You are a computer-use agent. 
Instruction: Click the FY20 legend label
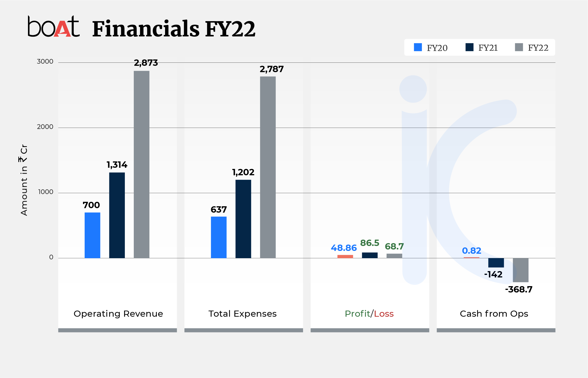[437, 48]
